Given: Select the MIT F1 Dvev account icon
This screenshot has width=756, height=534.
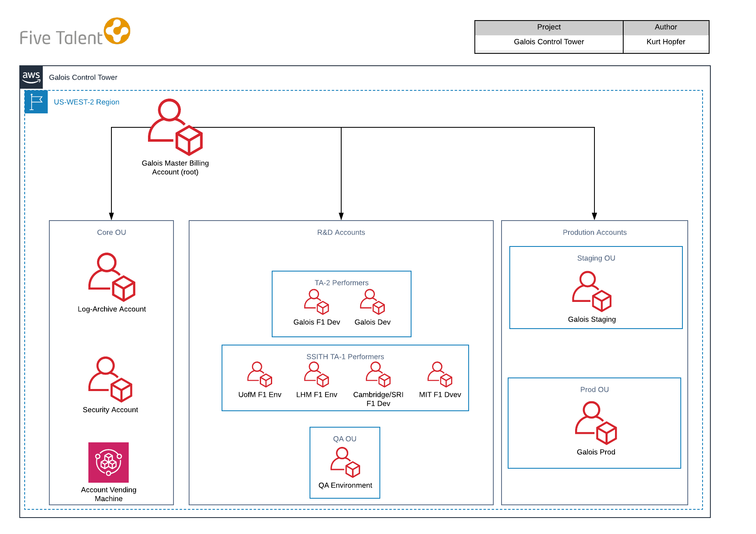Looking at the screenshot, I should pyautogui.click(x=440, y=375).
